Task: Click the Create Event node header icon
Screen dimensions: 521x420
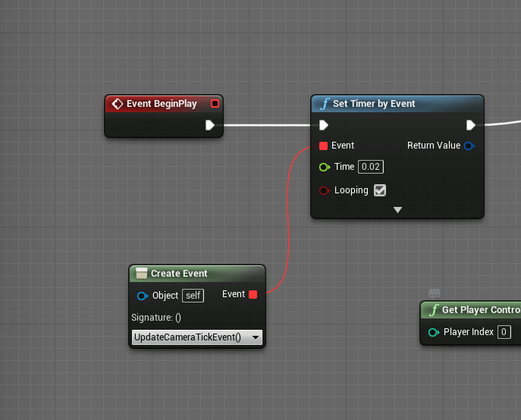Action: pyautogui.click(x=141, y=274)
